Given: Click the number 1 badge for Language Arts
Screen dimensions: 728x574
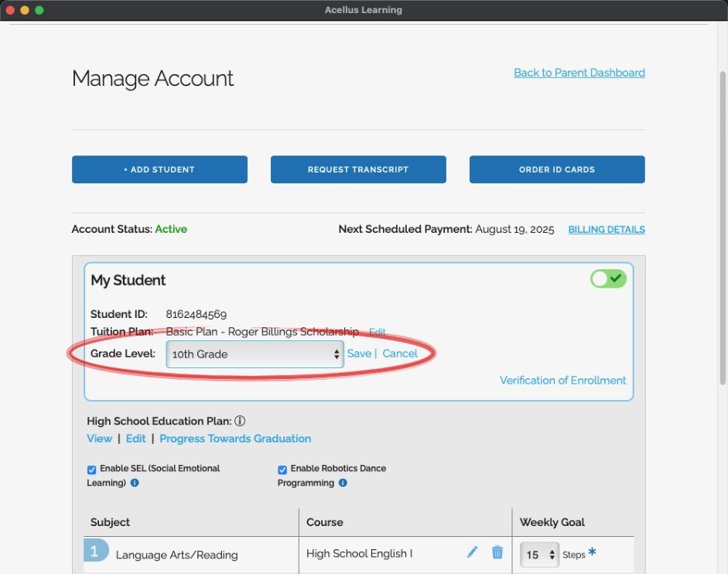Looking at the screenshot, I should [95, 552].
